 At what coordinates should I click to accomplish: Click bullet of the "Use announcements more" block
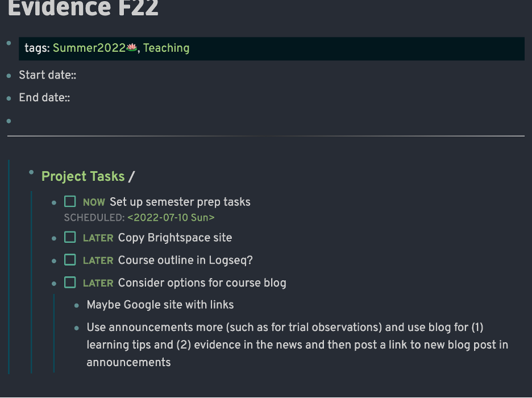click(x=77, y=328)
